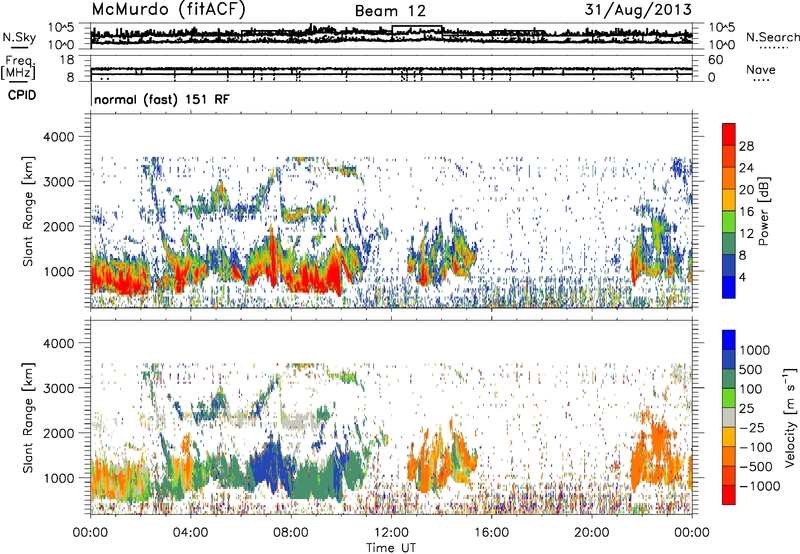Viewport: 800px width, 554px height.
Task: Click the 4 label on power colorbar
Action: point(742,278)
